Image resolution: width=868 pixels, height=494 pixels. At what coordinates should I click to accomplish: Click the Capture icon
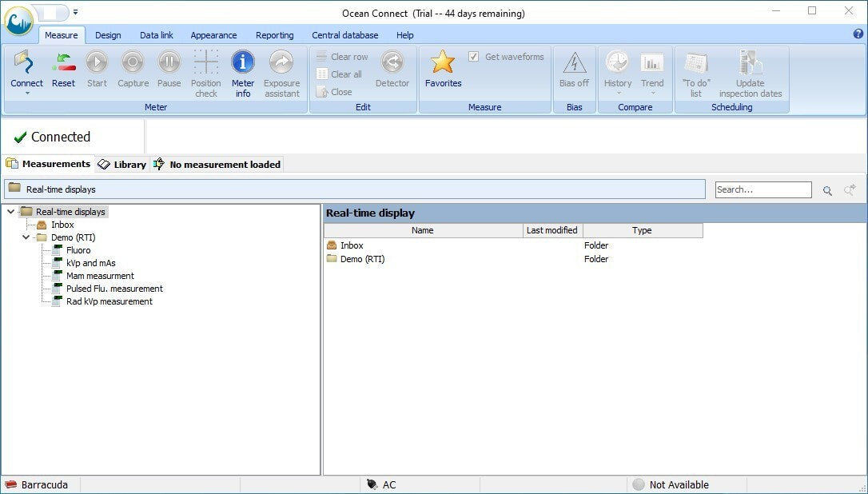(133, 62)
